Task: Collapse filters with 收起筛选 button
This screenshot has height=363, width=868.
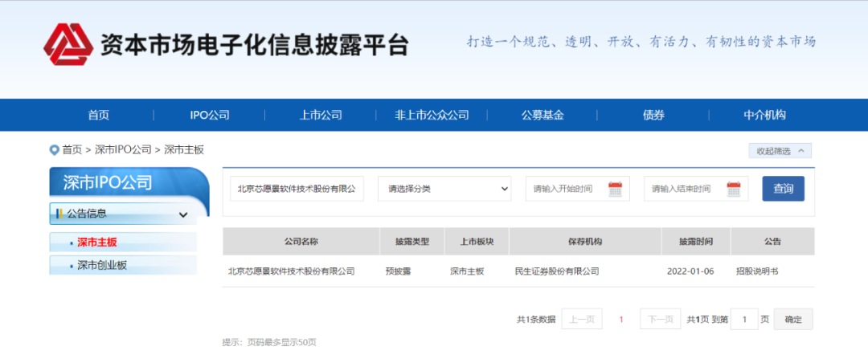Action: tap(780, 150)
